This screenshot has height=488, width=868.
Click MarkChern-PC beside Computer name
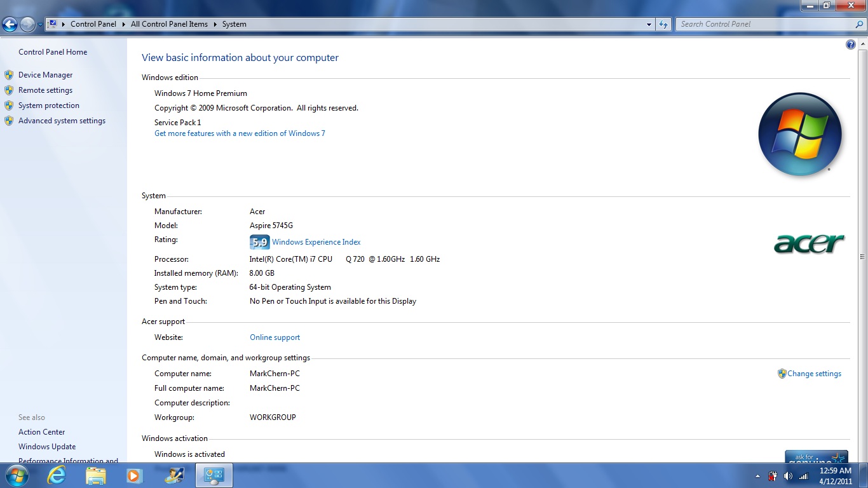275,374
